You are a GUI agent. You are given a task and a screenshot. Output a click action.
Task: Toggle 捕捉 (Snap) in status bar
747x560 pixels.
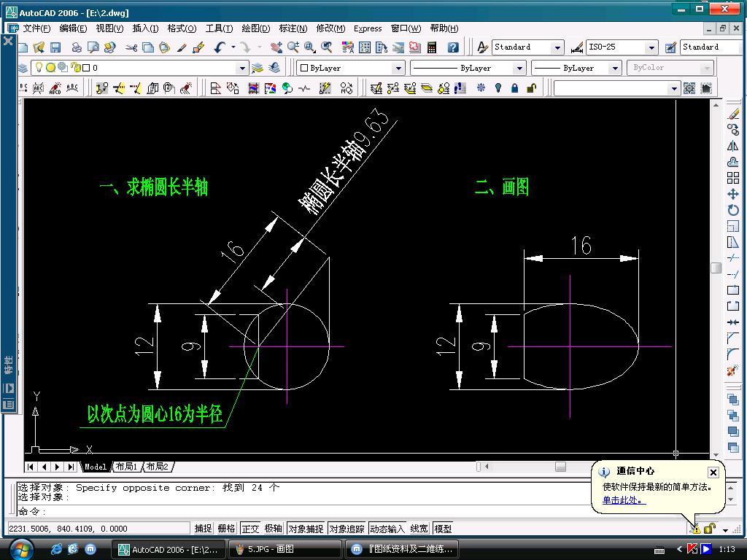point(203,529)
